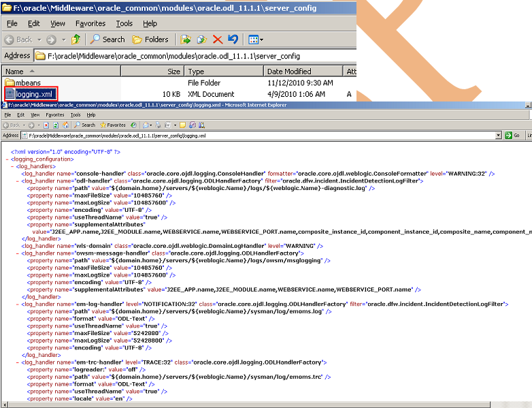532x408 pixels.
Task: Open Explorer's Back history dropdown arrow
Action: pyautogui.click(x=39, y=40)
